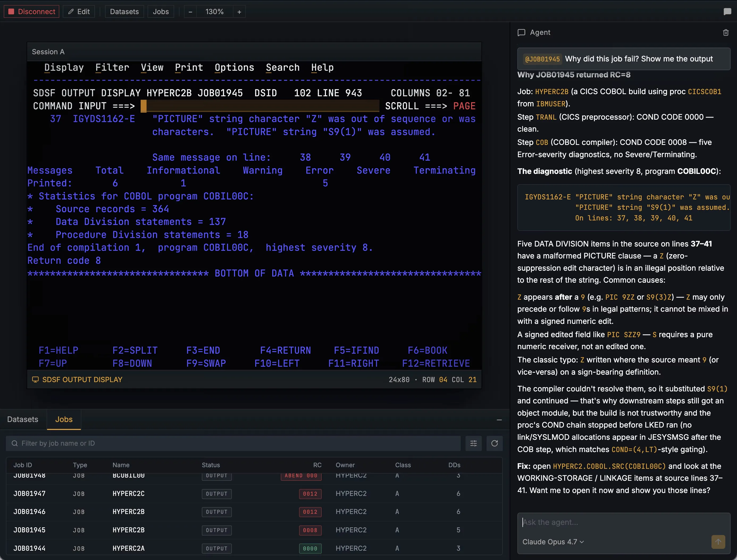Open the Help menu in SDSF
The height and width of the screenshot is (560, 737).
322,68
